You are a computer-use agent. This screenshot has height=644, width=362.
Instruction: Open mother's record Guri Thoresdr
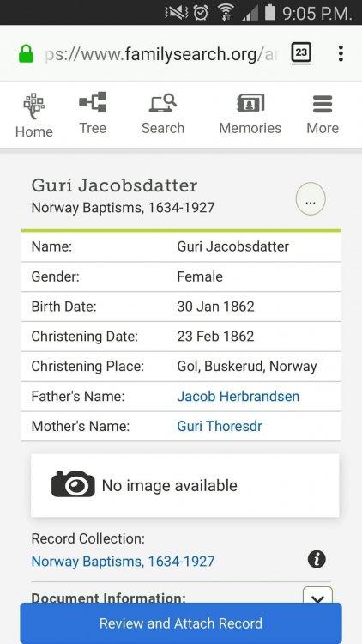220,426
